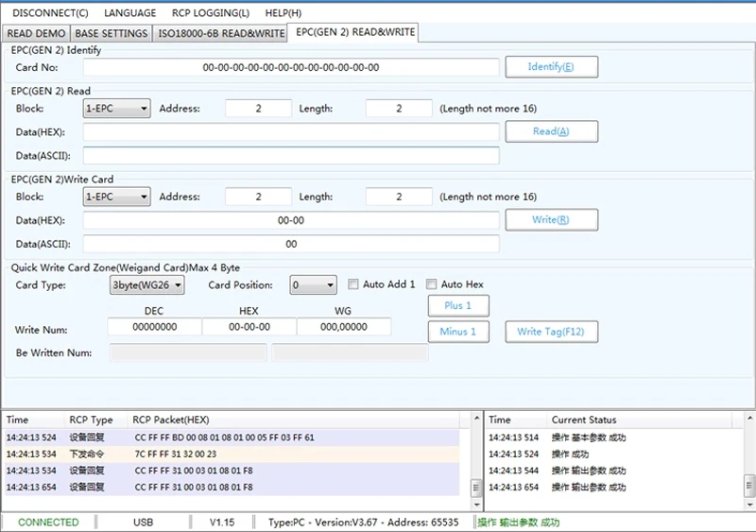Click the Read(A) button
This screenshot has width=756, height=532.
551,131
